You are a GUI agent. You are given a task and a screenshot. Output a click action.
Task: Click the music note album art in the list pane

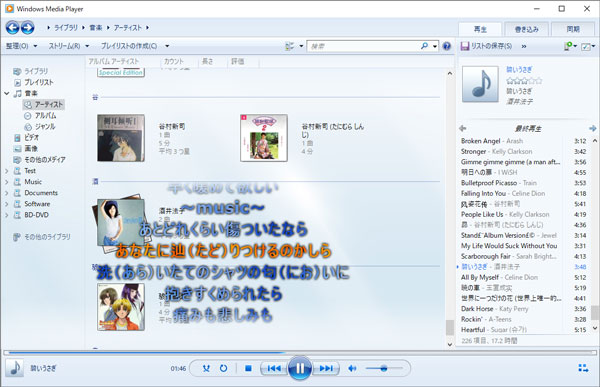[x=480, y=84]
